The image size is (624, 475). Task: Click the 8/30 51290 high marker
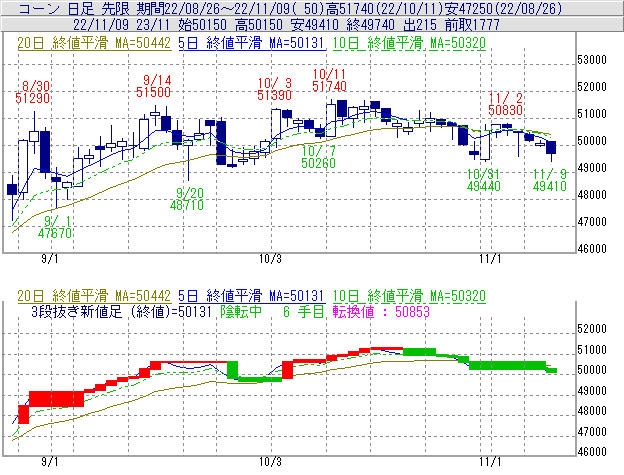click(33, 92)
